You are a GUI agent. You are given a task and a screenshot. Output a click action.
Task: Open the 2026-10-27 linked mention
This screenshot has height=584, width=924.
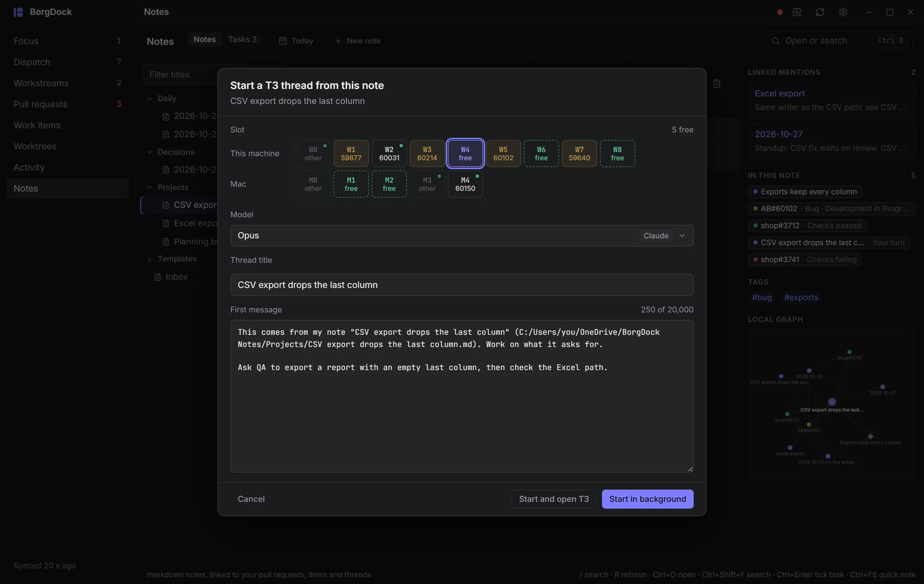[831, 141]
